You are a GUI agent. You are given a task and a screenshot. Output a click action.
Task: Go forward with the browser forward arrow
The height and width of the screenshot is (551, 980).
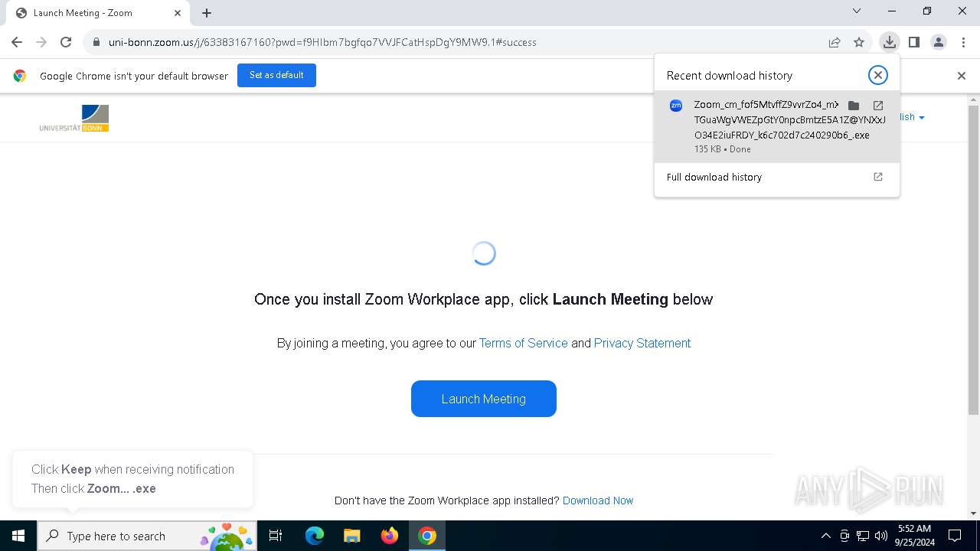pyautogui.click(x=41, y=42)
